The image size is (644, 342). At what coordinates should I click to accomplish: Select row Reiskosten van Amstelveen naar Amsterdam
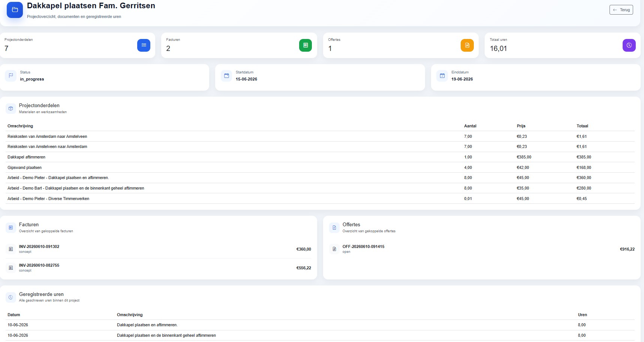click(321, 147)
